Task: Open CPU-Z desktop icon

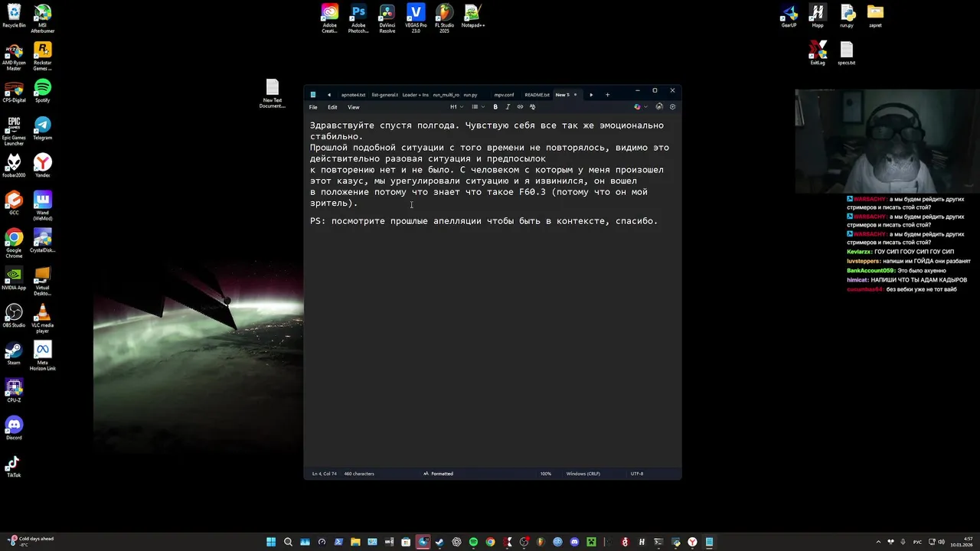Action: [14, 391]
